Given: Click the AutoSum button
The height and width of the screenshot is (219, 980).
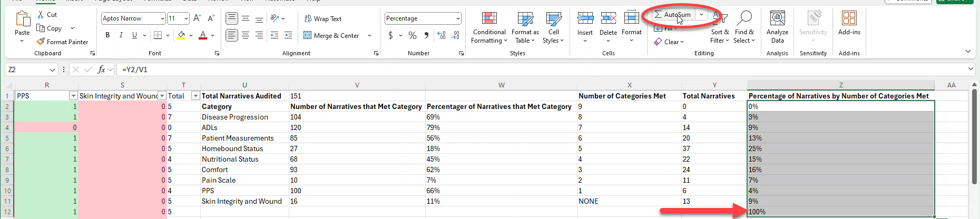Looking at the screenshot, I should 672,15.
